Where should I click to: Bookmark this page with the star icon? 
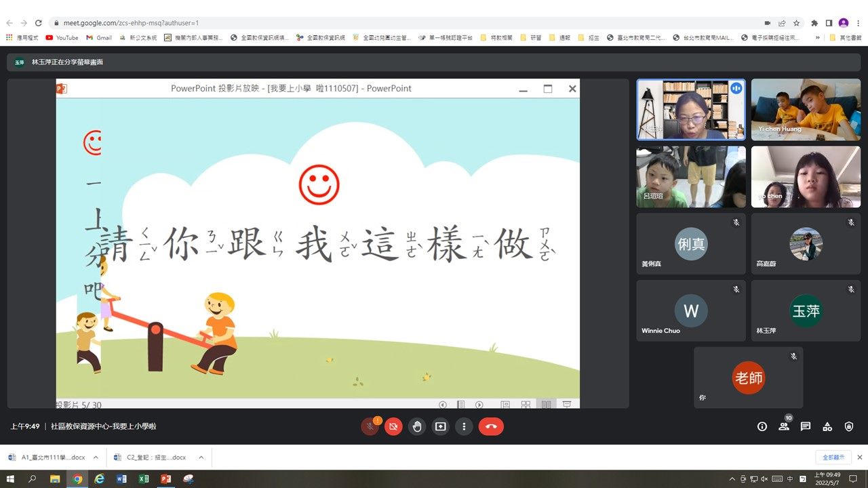(x=797, y=22)
